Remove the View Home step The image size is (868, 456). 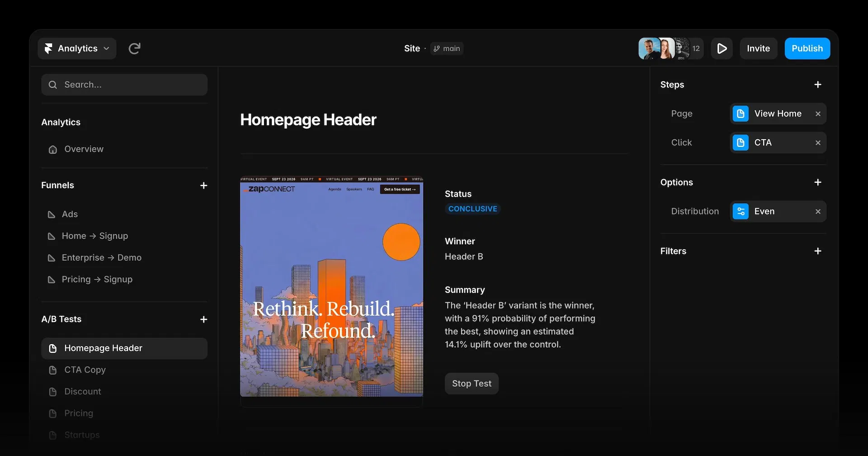818,114
